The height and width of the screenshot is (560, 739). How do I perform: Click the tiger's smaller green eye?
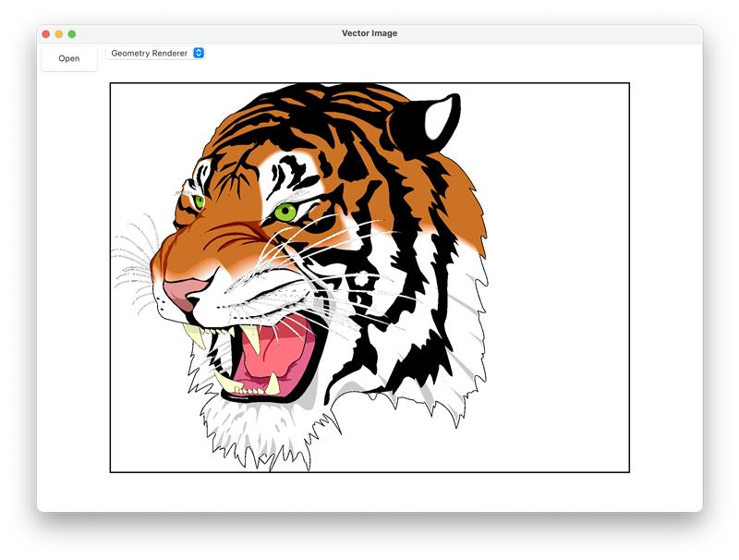point(198,201)
